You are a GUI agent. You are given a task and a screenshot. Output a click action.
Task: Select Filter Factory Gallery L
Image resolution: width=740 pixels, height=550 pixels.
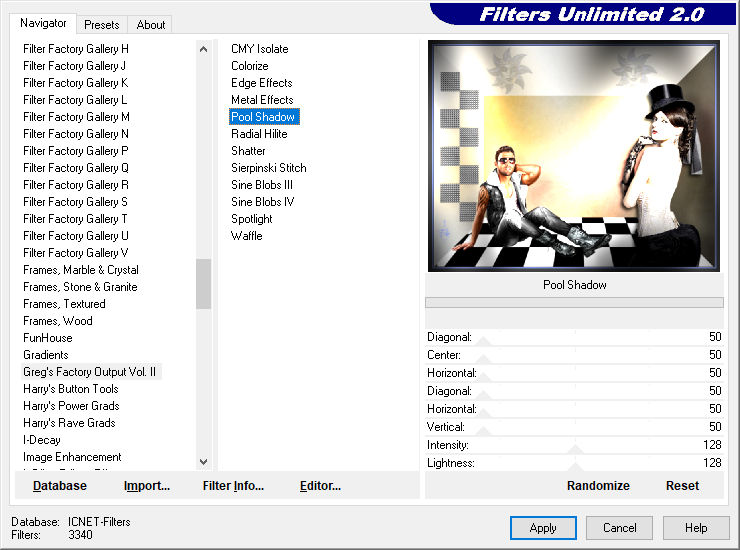[x=75, y=100]
